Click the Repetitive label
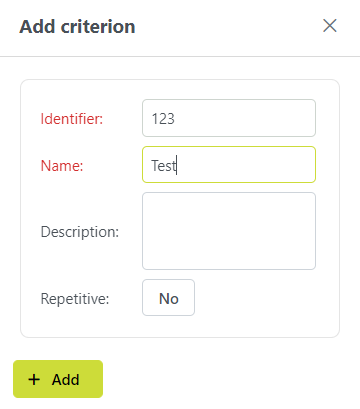This screenshot has width=360, height=409. click(x=75, y=299)
